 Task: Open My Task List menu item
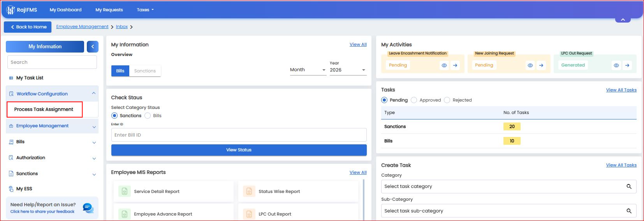coord(30,78)
